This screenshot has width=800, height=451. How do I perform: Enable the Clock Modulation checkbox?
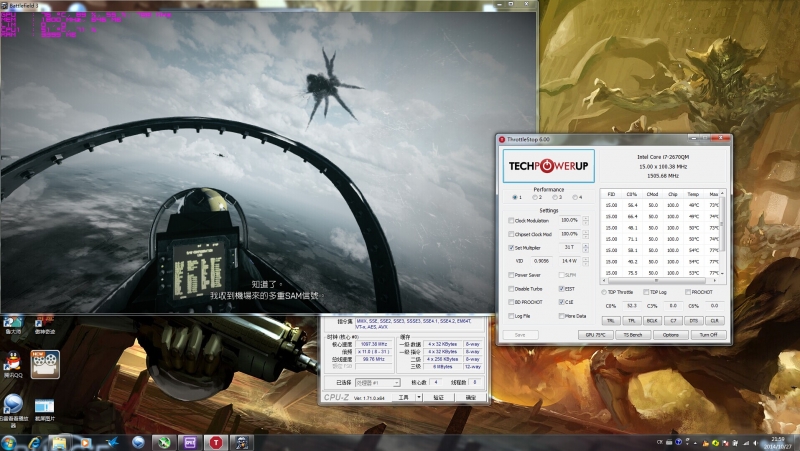point(511,221)
